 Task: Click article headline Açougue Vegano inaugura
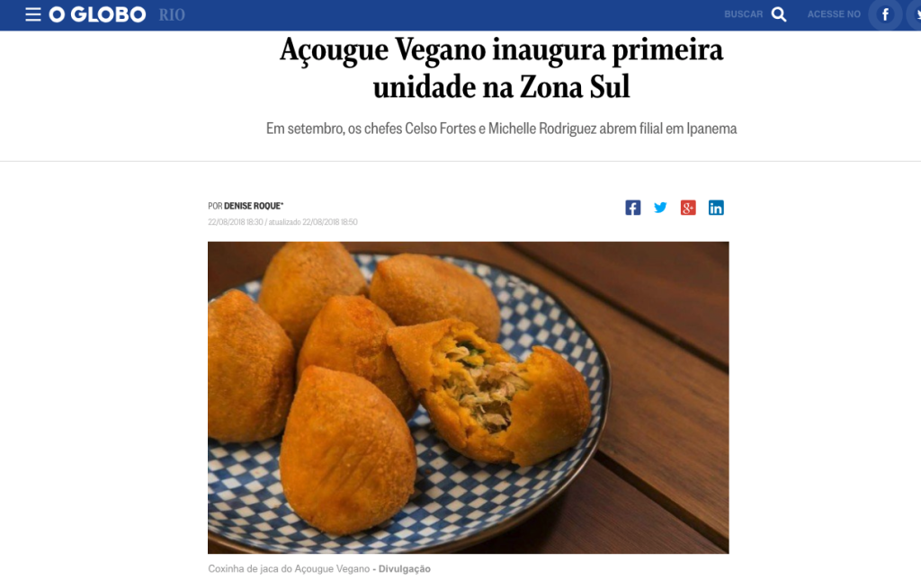[x=501, y=67]
